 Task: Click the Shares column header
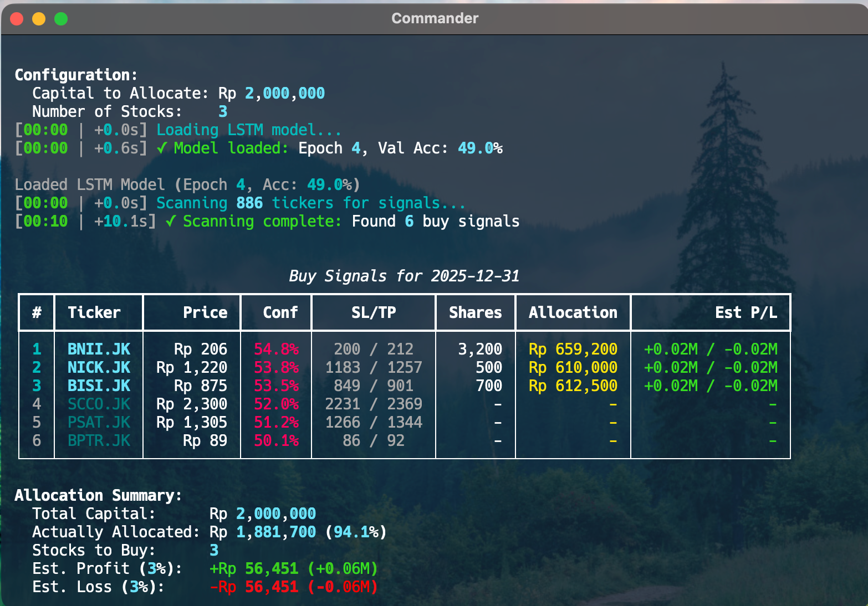(x=476, y=312)
